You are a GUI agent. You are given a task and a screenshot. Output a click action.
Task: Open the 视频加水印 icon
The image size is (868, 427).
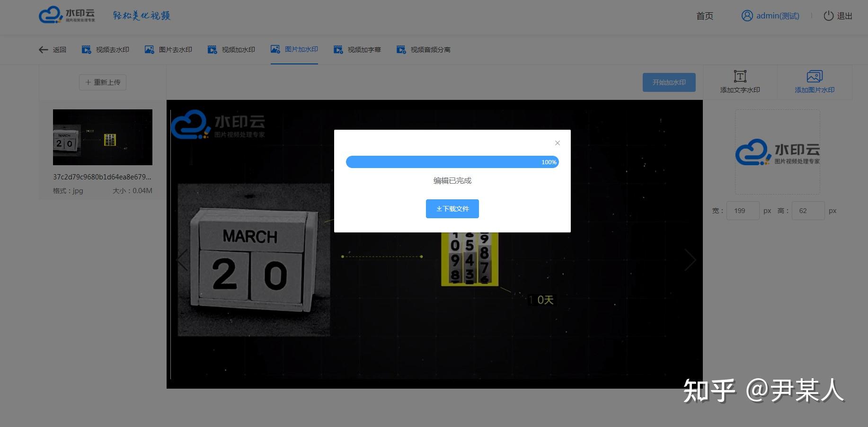(212, 50)
